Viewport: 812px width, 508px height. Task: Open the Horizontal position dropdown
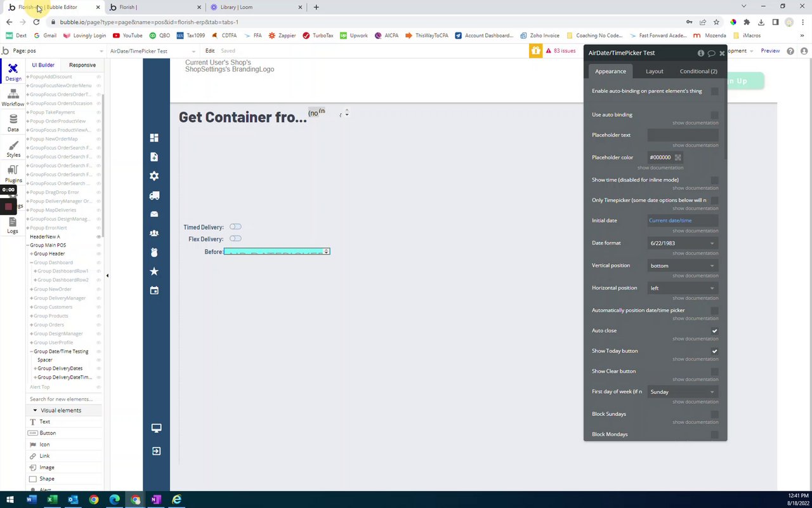(x=683, y=288)
